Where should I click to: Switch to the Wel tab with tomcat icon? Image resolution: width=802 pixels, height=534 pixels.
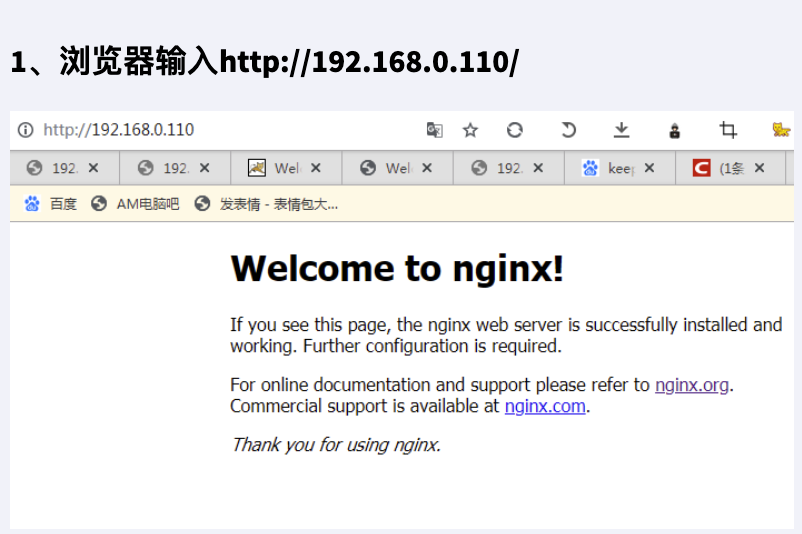coord(286,168)
